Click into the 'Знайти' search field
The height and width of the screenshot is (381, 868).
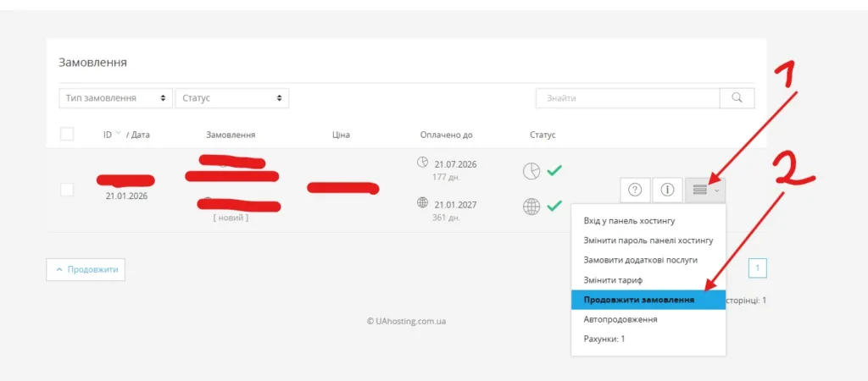(627, 98)
